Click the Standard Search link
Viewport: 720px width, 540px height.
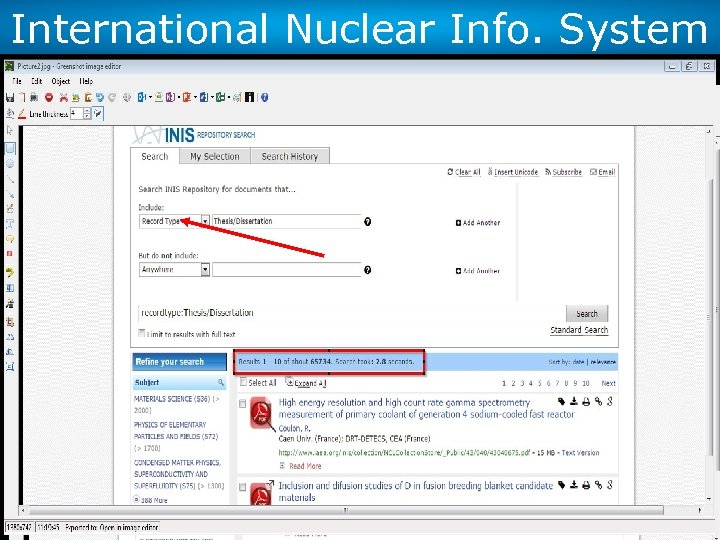coord(579,330)
